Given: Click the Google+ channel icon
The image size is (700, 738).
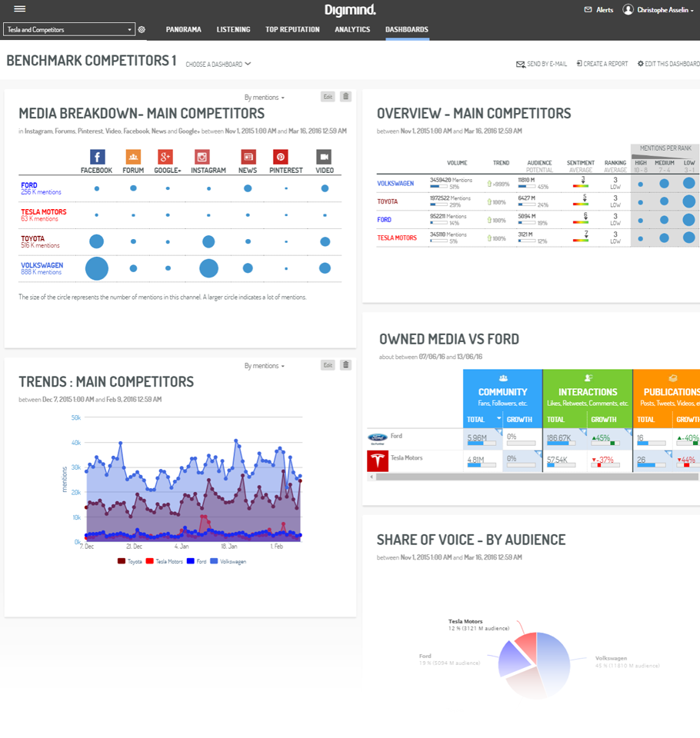Looking at the screenshot, I should [165, 157].
